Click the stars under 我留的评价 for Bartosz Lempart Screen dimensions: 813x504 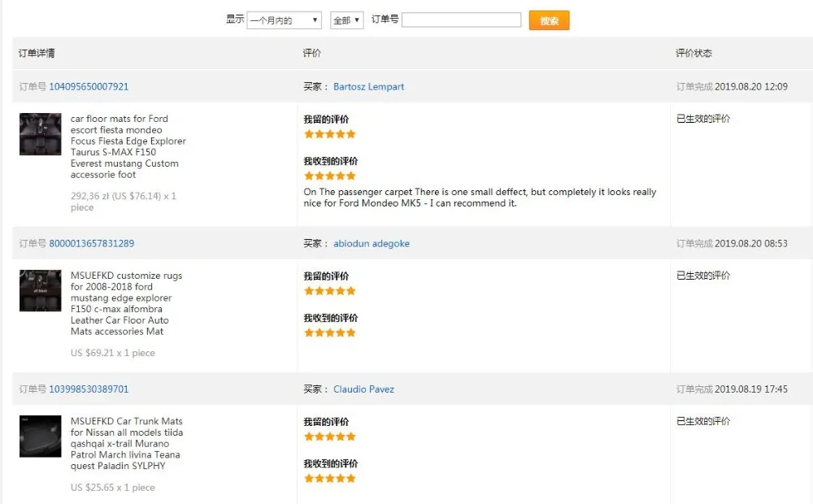330,134
